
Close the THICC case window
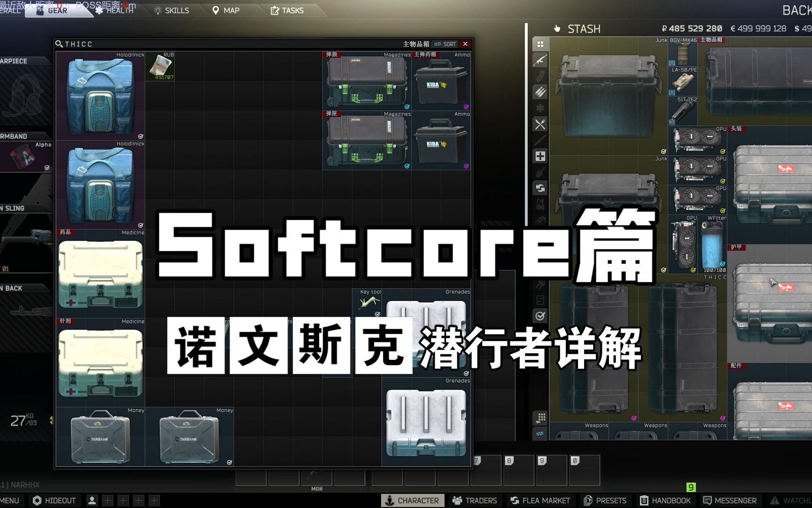pos(465,44)
